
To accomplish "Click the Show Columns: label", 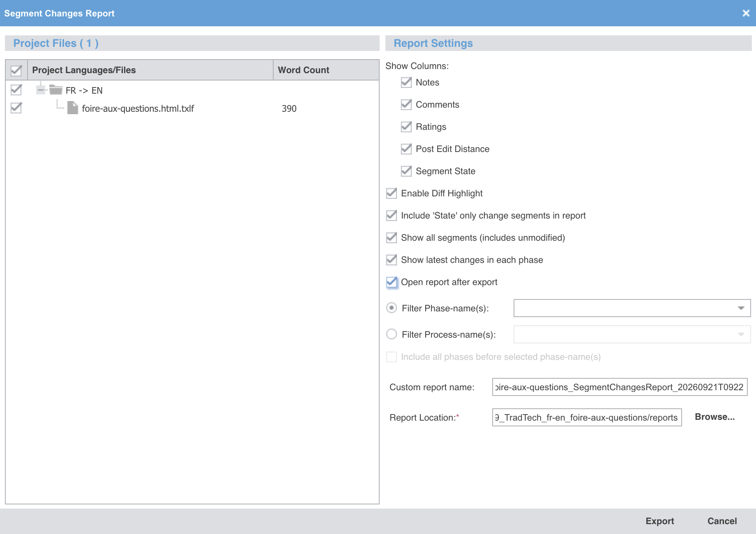I will coord(417,66).
